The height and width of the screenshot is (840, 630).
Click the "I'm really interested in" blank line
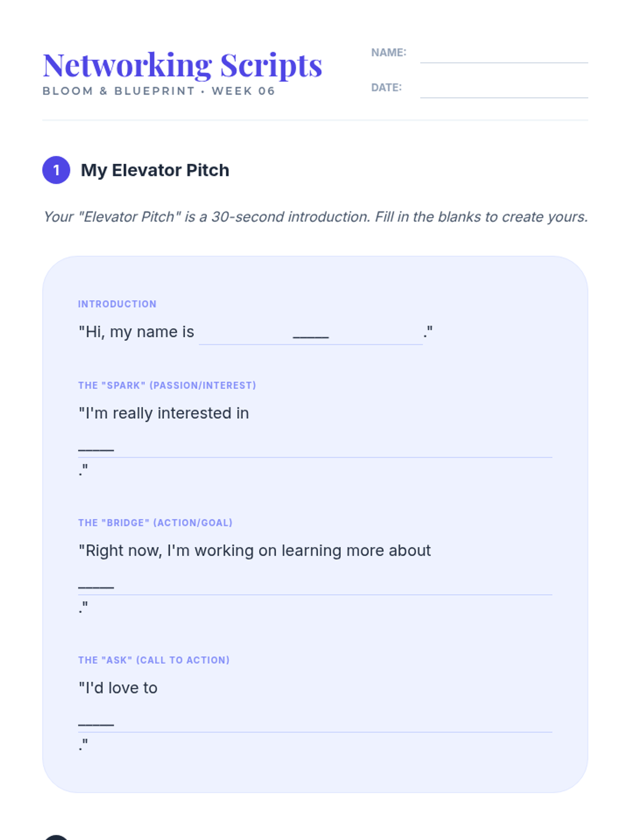pyautogui.click(x=315, y=447)
